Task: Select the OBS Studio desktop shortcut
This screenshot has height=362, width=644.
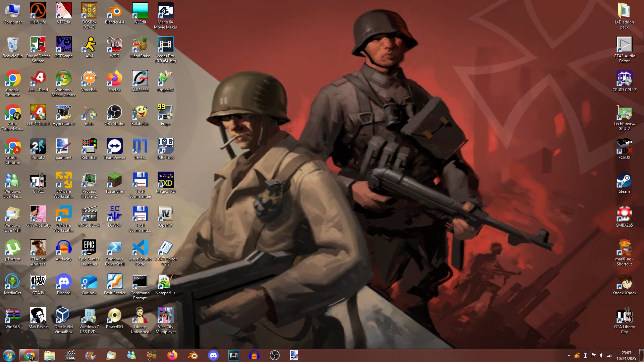Action: [x=114, y=113]
